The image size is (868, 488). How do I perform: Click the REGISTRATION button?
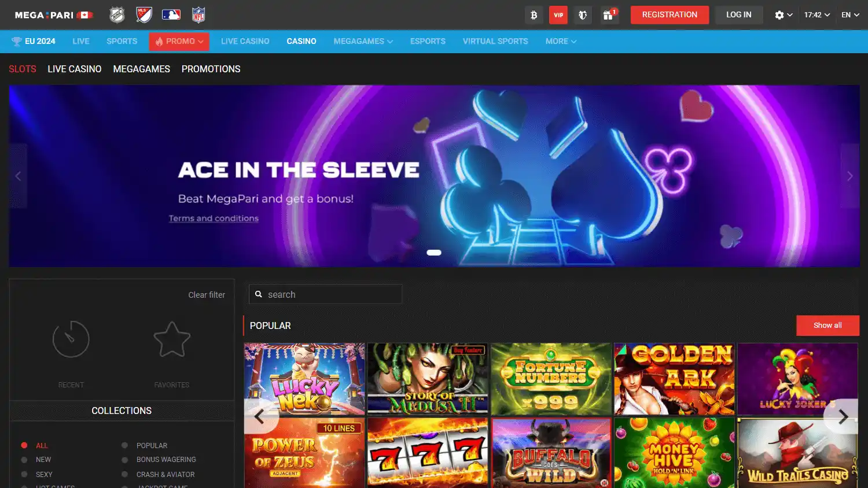point(670,15)
